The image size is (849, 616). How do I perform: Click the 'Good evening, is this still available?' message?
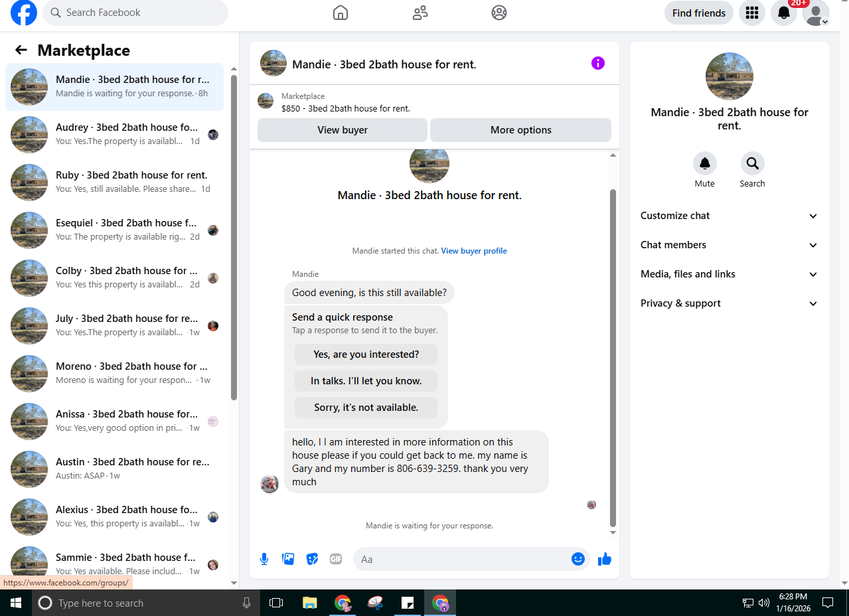point(370,293)
